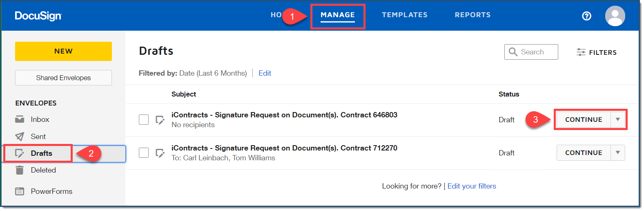Open the Contract 712270 subject line
The image size is (644, 211).
[284, 148]
